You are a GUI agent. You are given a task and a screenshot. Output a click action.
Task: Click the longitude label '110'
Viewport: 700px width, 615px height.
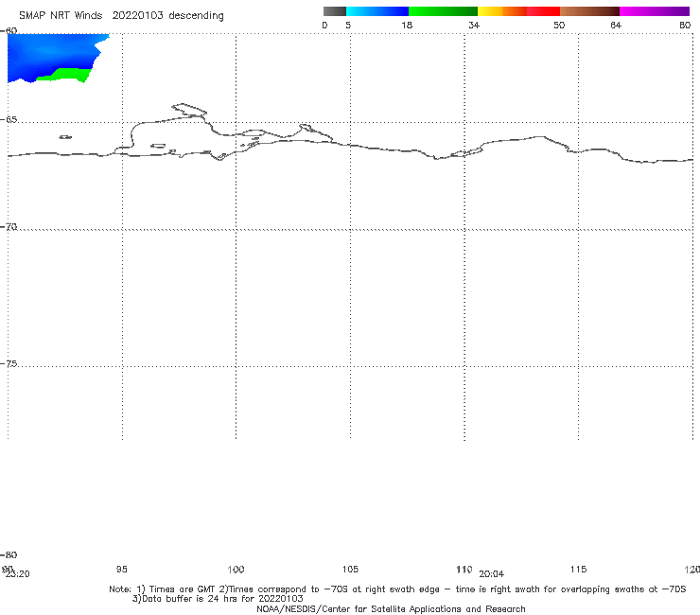pyautogui.click(x=464, y=569)
